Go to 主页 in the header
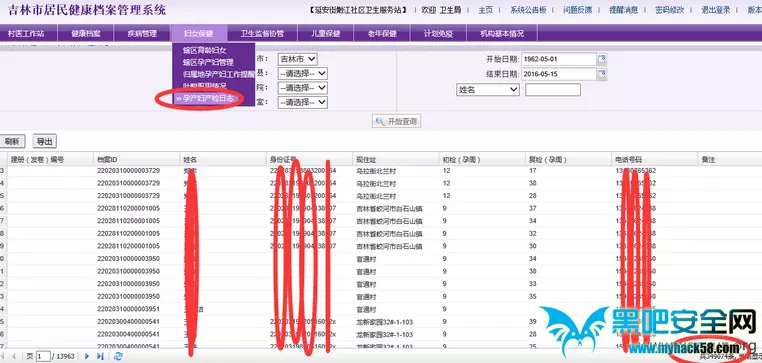The width and height of the screenshot is (762, 363). (x=485, y=10)
